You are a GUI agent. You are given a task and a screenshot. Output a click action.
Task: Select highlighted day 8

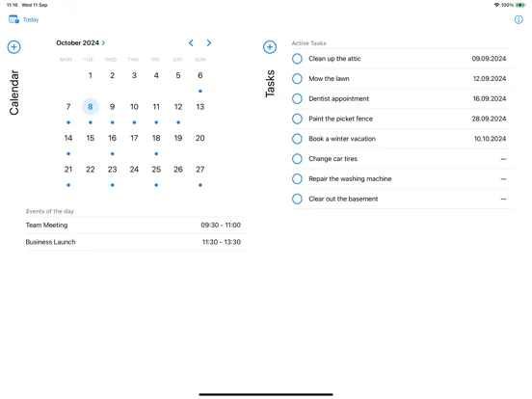pos(91,107)
